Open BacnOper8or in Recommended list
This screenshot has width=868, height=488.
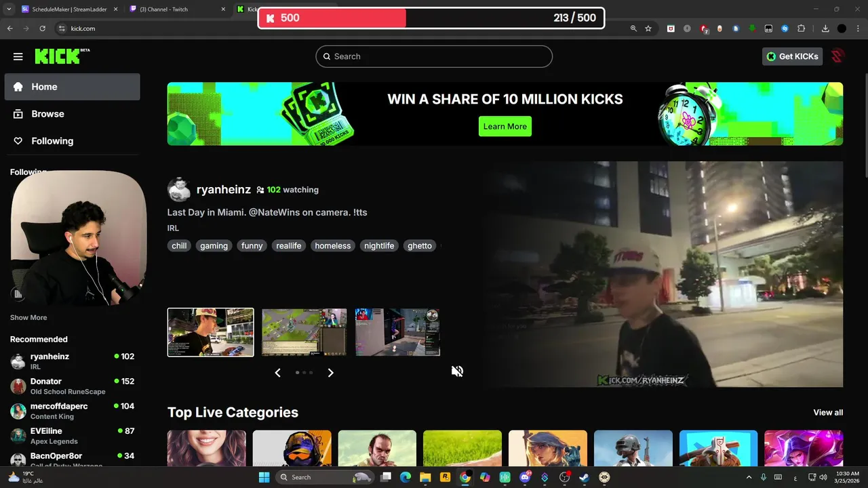72,460
